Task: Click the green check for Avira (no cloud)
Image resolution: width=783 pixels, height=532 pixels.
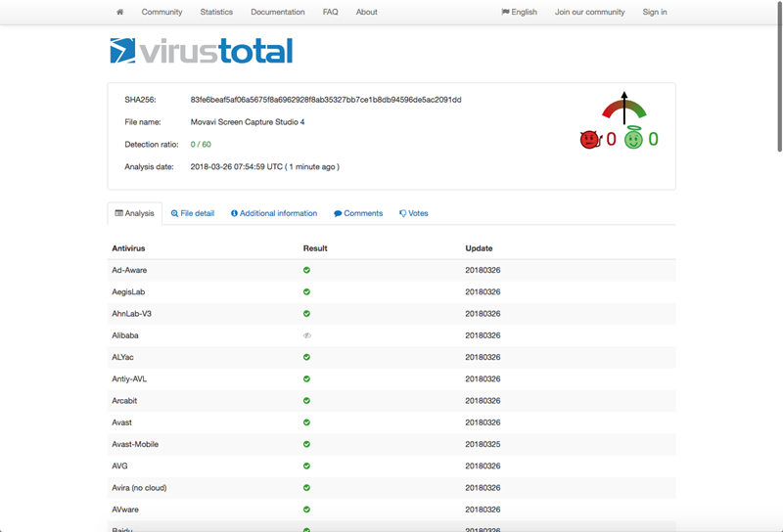Action: click(x=306, y=488)
